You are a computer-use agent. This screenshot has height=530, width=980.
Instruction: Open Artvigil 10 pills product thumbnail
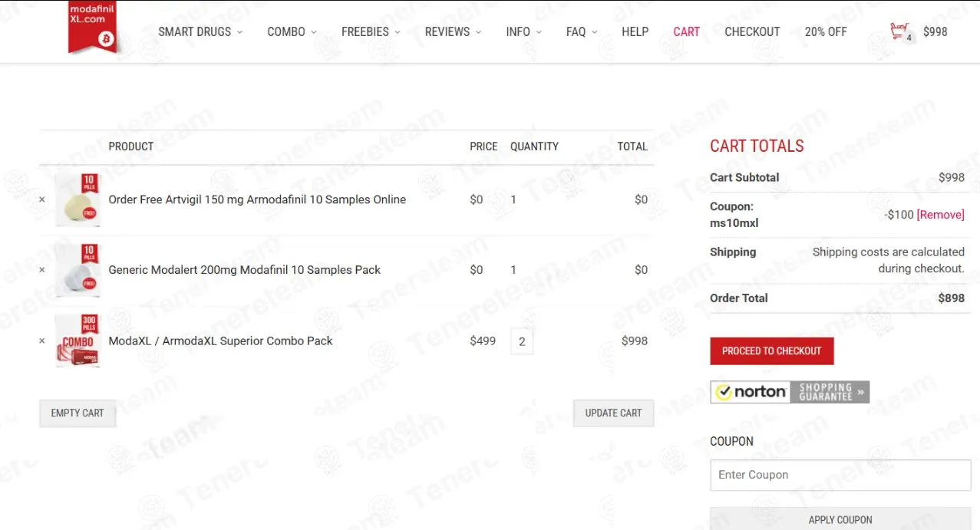click(78, 199)
